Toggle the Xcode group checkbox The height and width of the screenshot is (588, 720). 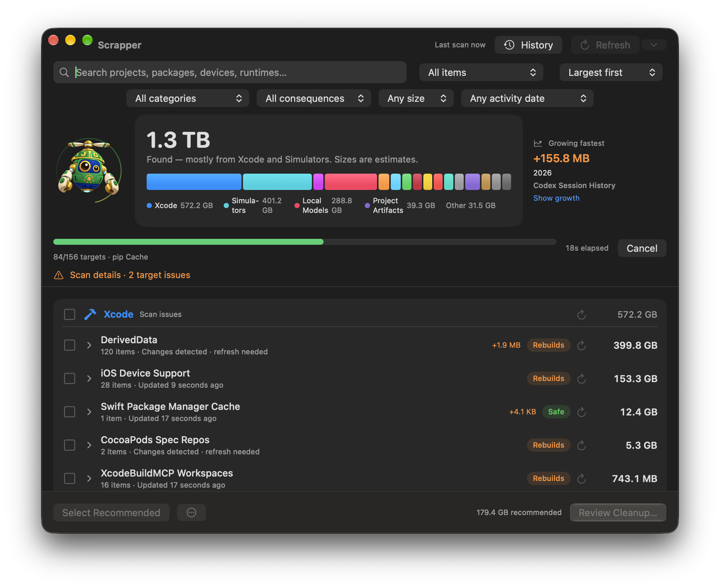click(70, 314)
